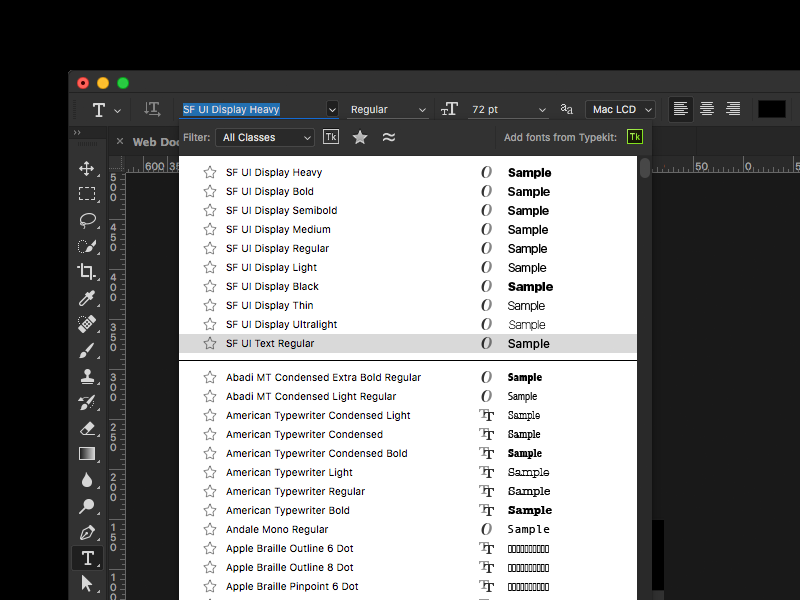Image resolution: width=800 pixels, height=600 pixels.
Task: Select the Brush tool
Action: pos(87,351)
